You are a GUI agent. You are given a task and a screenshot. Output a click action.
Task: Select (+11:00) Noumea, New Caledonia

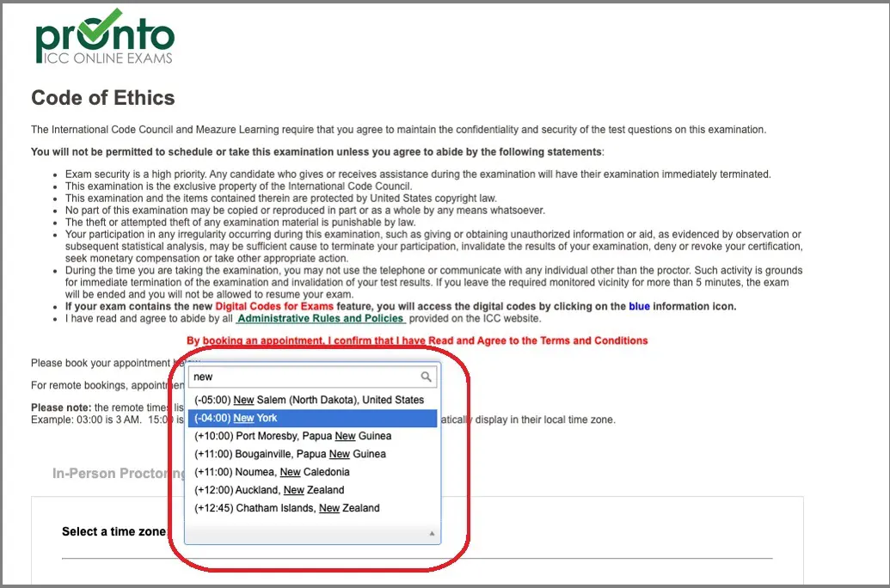[313, 472]
